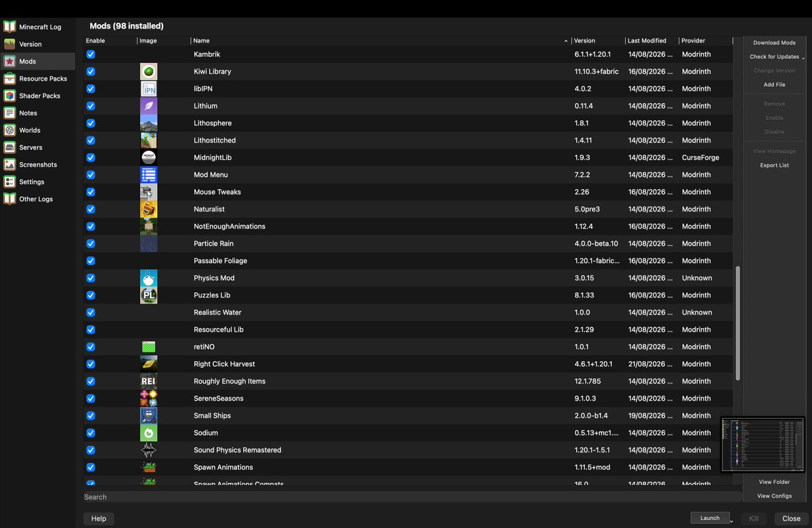Select the Spawn Animations mod name
The width and height of the screenshot is (812, 528).
(223, 467)
